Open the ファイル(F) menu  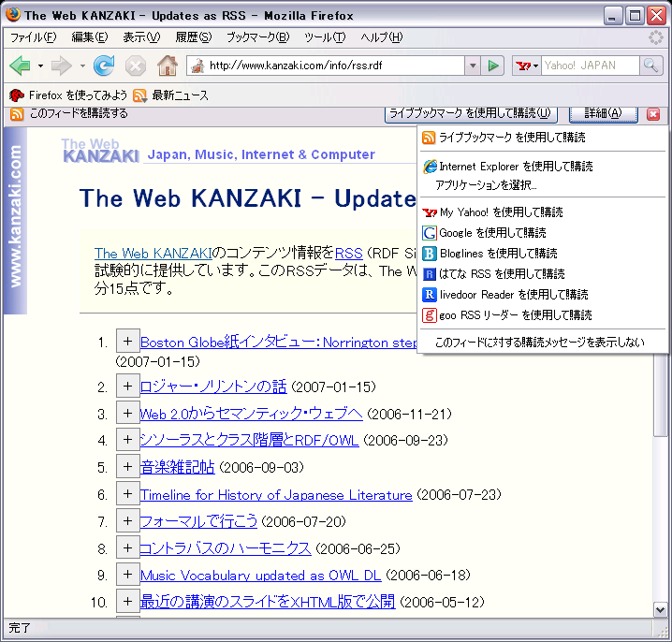pyautogui.click(x=33, y=37)
